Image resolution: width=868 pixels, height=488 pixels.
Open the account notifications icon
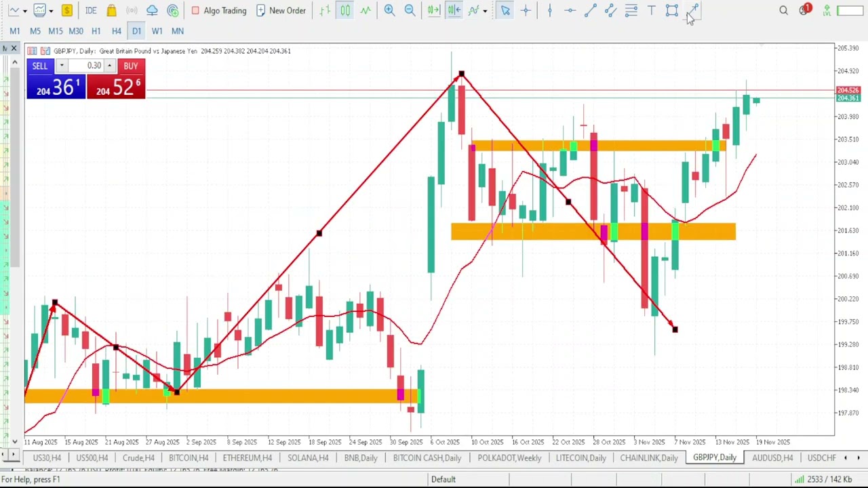coord(805,10)
